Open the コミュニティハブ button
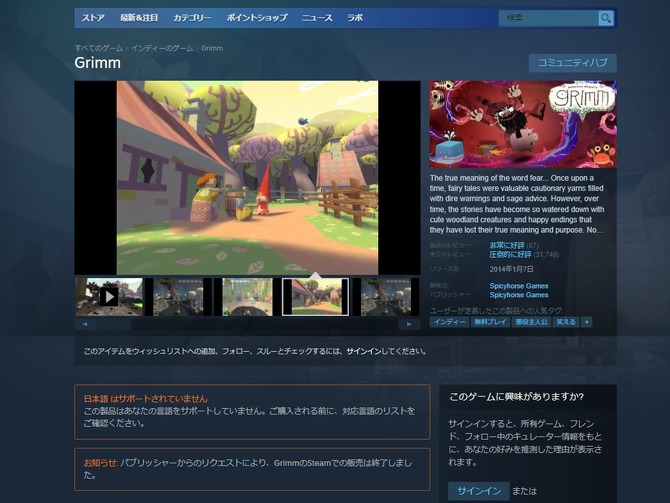 [573, 63]
